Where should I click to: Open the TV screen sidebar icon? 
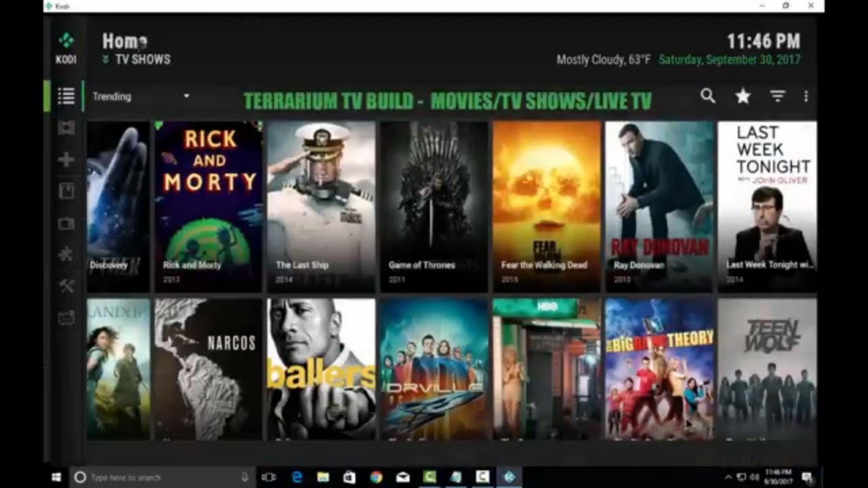pyautogui.click(x=66, y=223)
